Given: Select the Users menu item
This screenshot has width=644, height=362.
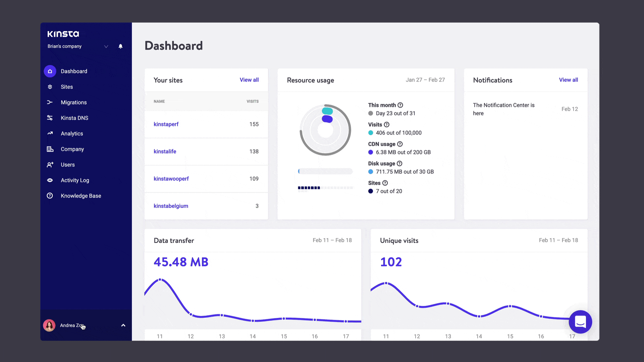Looking at the screenshot, I should click(67, 165).
